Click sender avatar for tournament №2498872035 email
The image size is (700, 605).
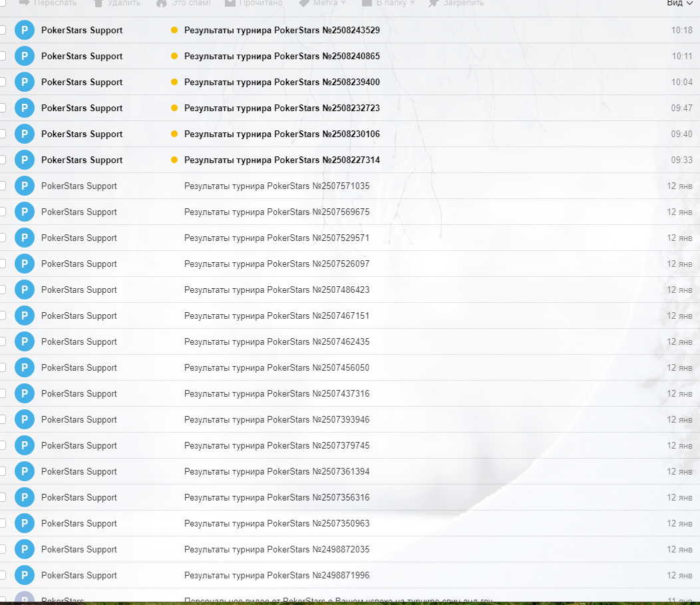[x=25, y=549]
